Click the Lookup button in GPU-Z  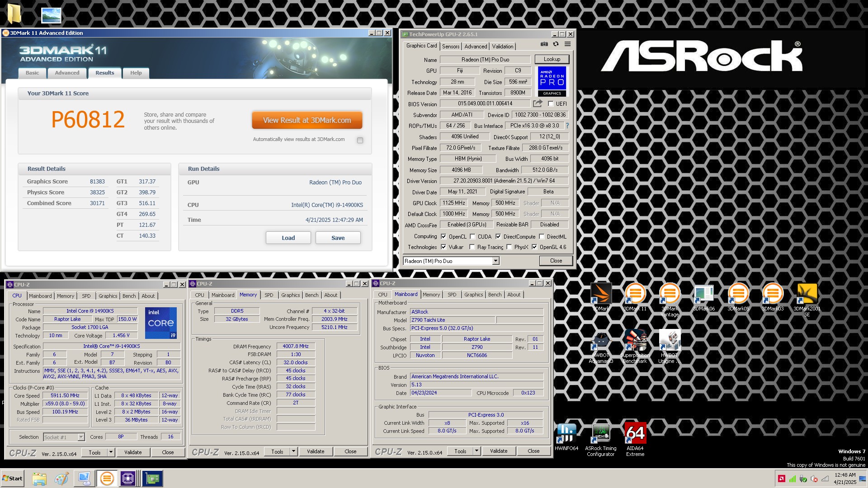pos(552,59)
